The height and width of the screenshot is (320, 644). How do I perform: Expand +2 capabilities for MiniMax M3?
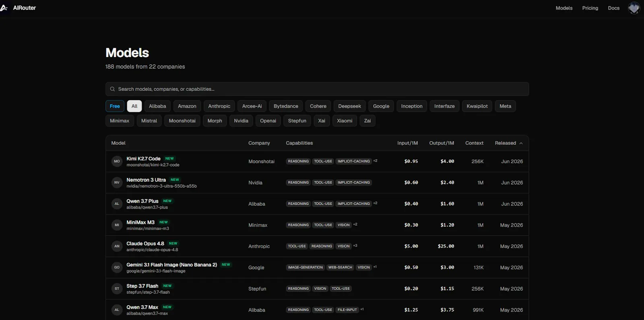point(355,225)
